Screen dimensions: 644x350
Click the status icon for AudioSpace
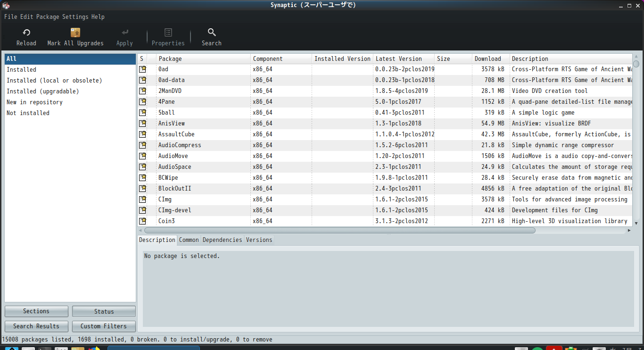142,167
